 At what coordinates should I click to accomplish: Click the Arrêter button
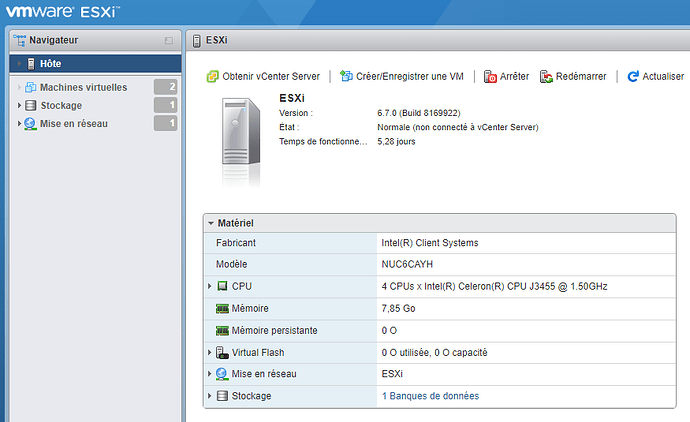click(x=506, y=77)
